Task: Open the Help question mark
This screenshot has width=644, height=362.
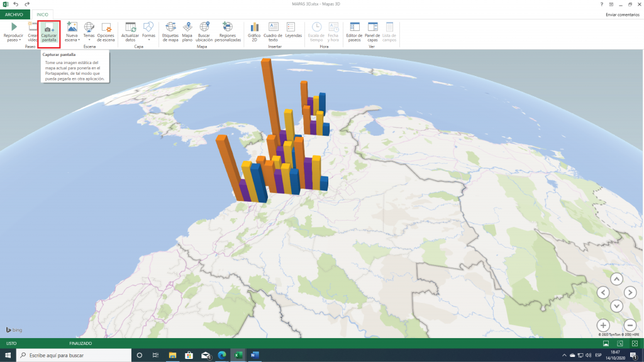Action: [602, 4]
